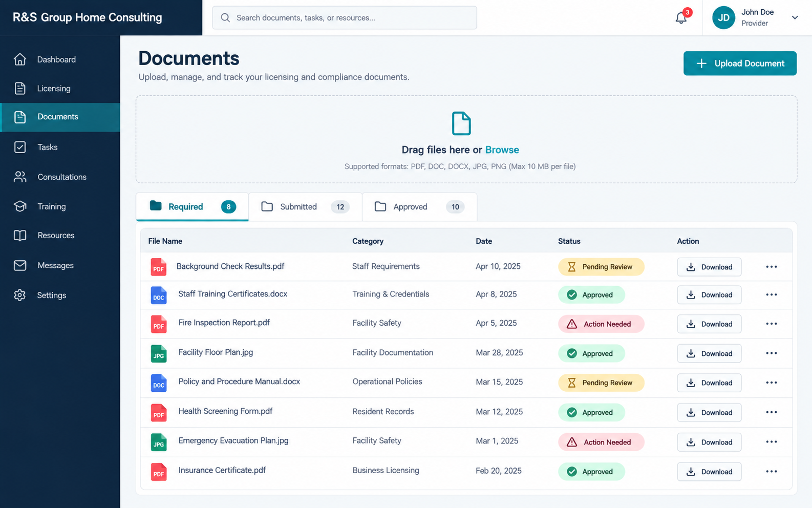Click the JPG icon for Emergency Evacuation Plan
The height and width of the screenshot is (508, 812).
(x=159, y=442)
